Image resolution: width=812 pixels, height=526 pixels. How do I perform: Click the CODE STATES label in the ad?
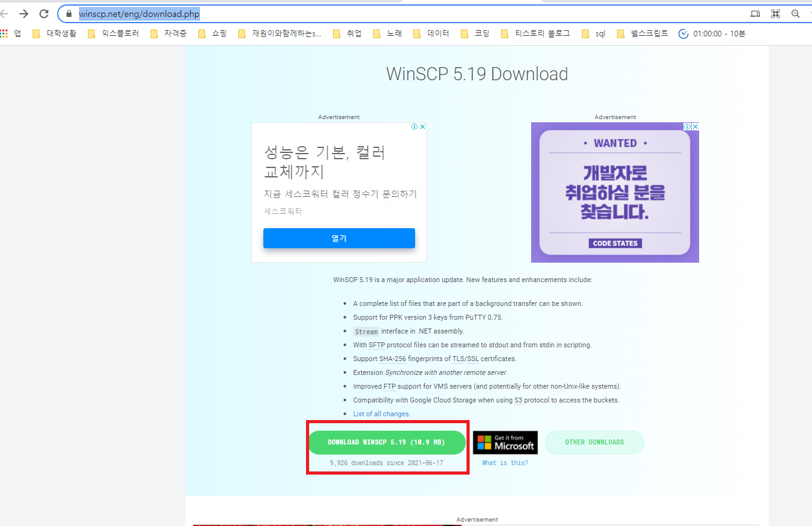click(615, 243)
